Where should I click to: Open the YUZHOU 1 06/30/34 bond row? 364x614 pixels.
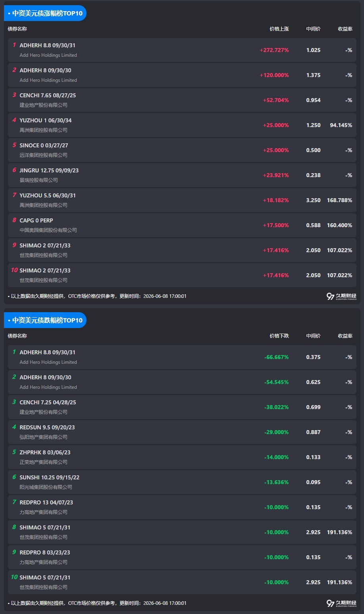point(182,125)
